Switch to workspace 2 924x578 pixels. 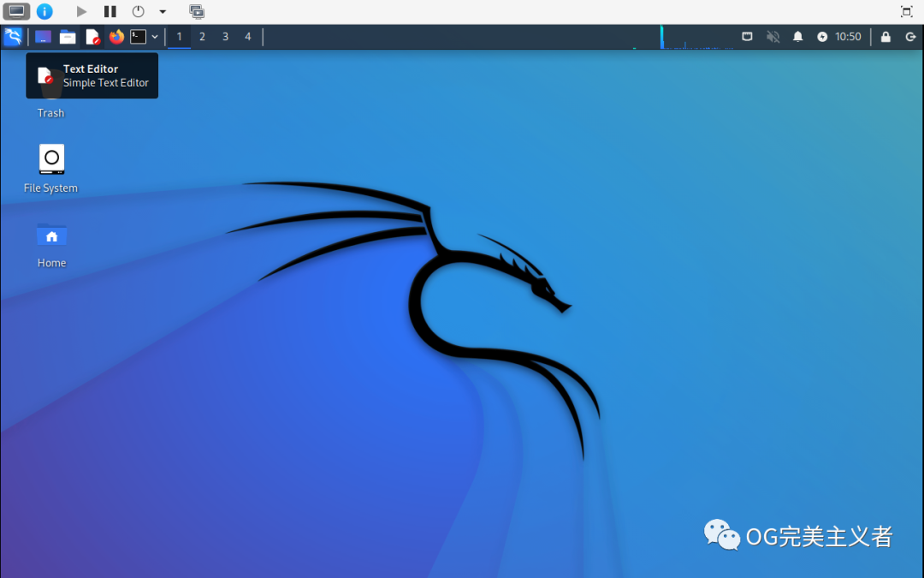pos(202,37)
